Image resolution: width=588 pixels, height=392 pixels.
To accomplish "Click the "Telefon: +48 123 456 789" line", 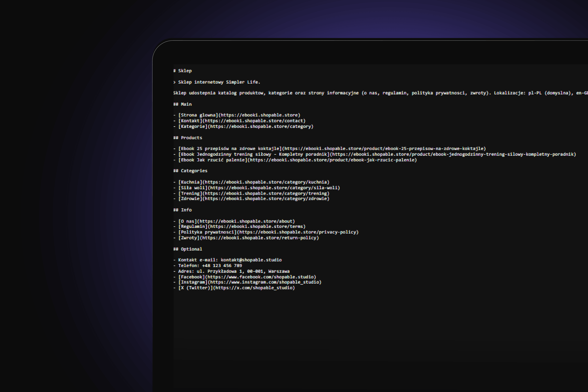I will click(x=208, y=266).
